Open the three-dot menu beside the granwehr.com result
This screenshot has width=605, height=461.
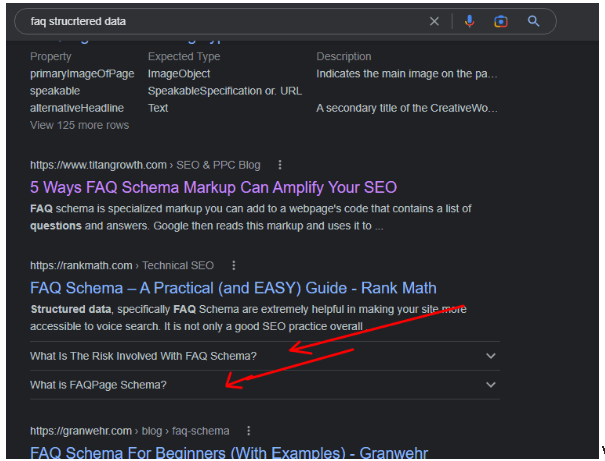click(248, 431)
